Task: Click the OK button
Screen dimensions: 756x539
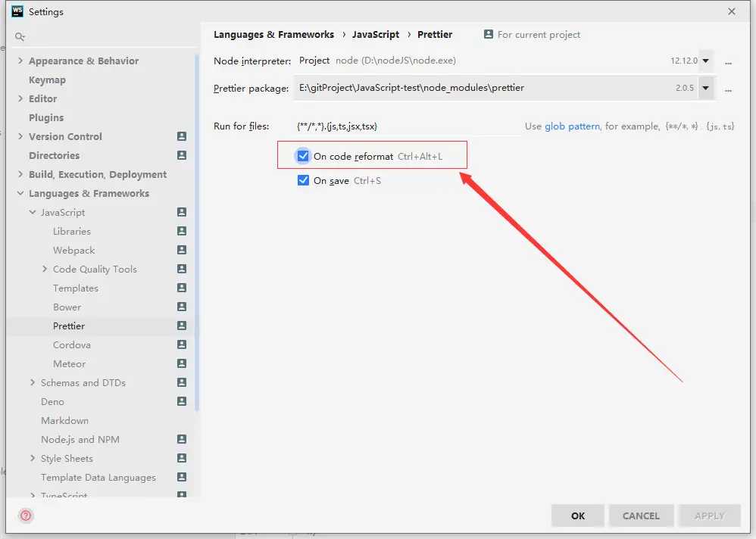Action: point(578,516)
